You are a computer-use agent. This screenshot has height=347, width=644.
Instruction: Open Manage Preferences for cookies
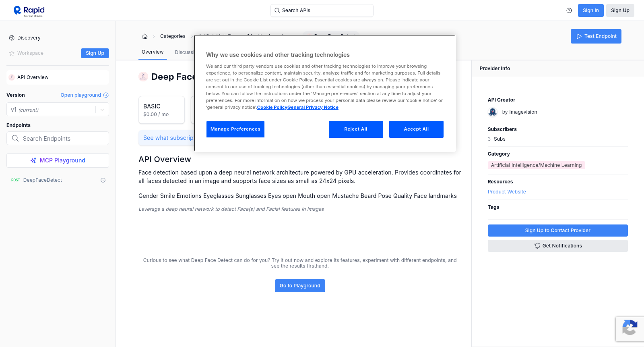[x=235, y=129]
